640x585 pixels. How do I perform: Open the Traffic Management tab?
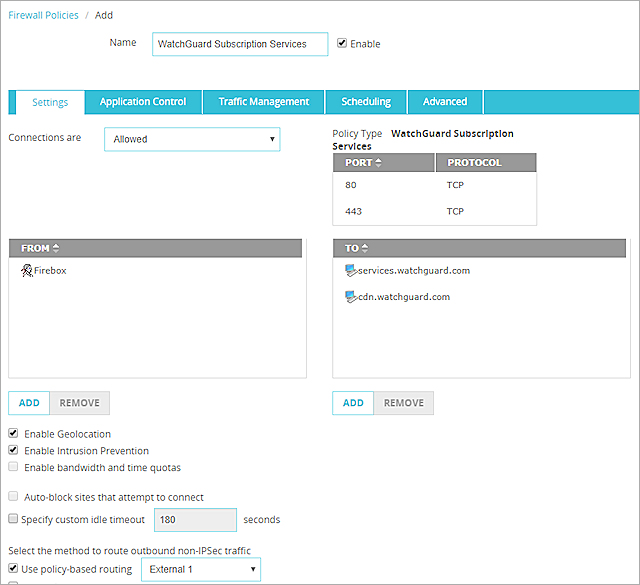[x=264, y=102]
